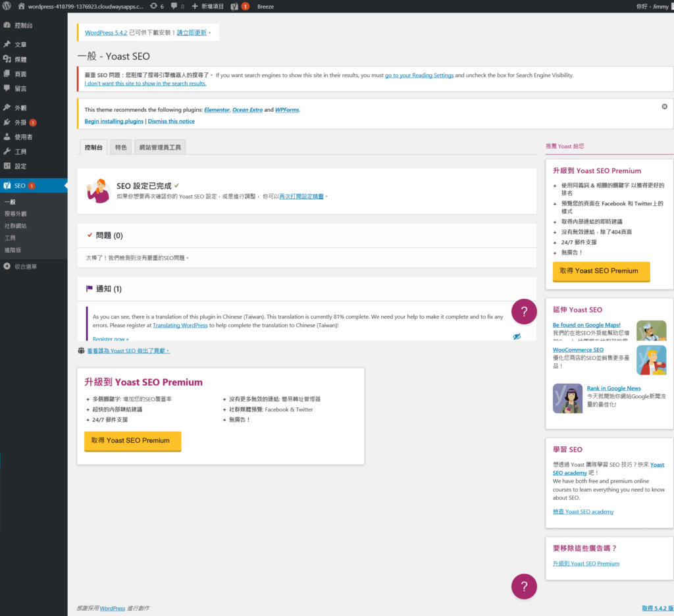The image size is (674, 616).
Task: Open Rank in Google News link
Action: [x=613, y=388]
